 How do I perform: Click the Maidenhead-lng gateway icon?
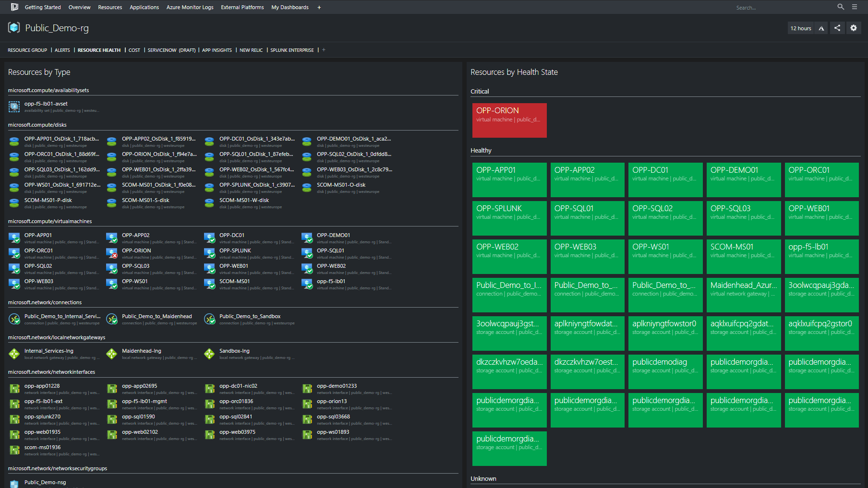112,354
